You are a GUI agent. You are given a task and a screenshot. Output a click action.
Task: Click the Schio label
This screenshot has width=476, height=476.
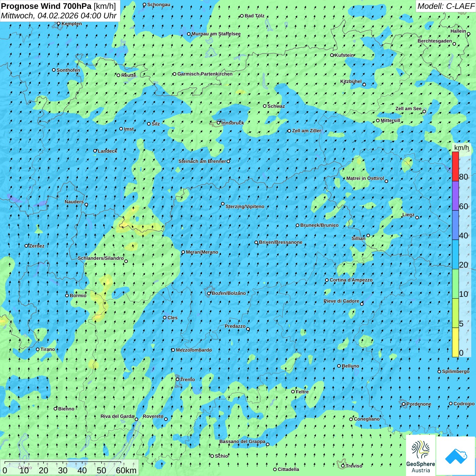222,456
